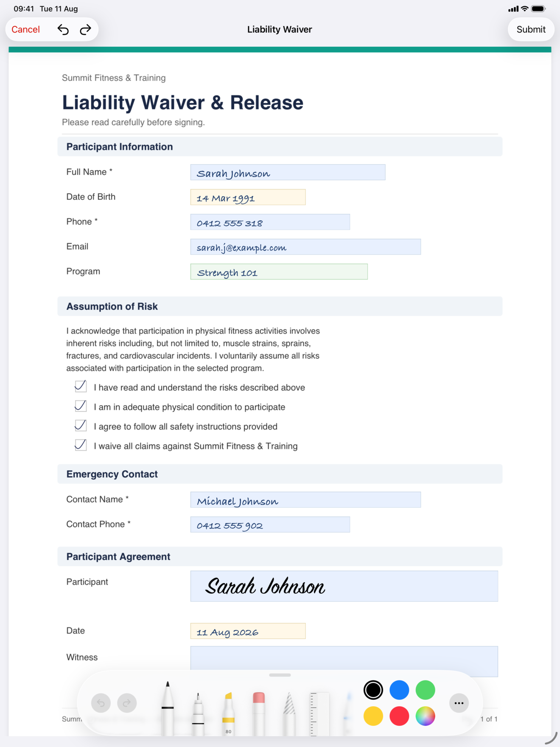Open the multicolor color picker wheel
The height and width of the screenshot is (747, 560).
pos(425,716)
